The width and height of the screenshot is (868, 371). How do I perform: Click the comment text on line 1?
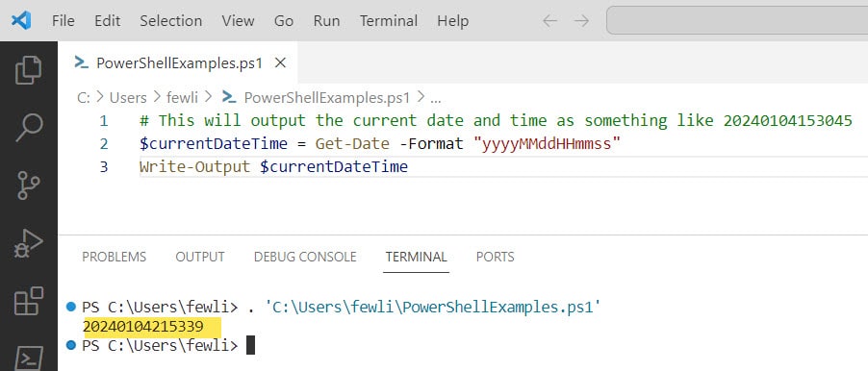[496, 120]
